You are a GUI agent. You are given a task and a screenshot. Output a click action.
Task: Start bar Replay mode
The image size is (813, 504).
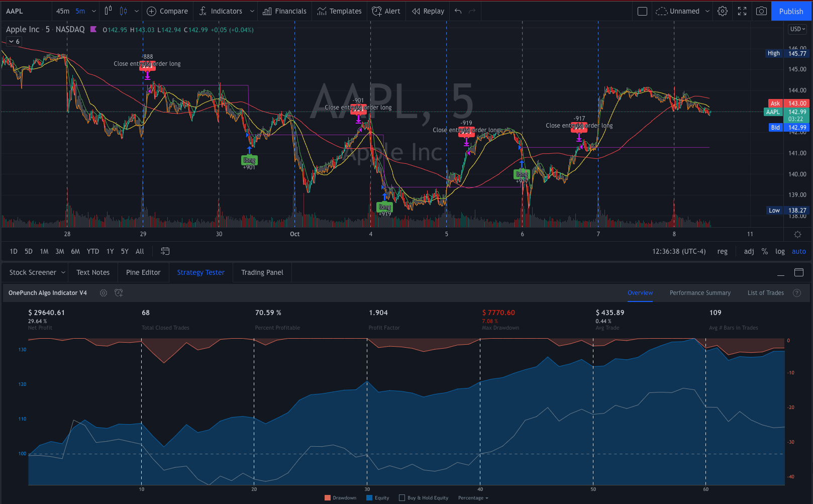[428, 11]
